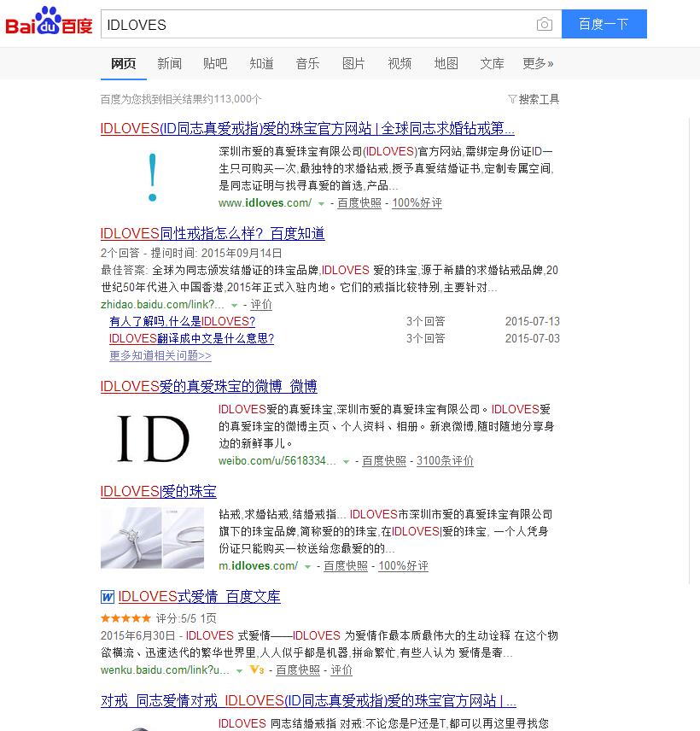
Task: Click the date 2015-07-13
Action: tap(532, 322)
